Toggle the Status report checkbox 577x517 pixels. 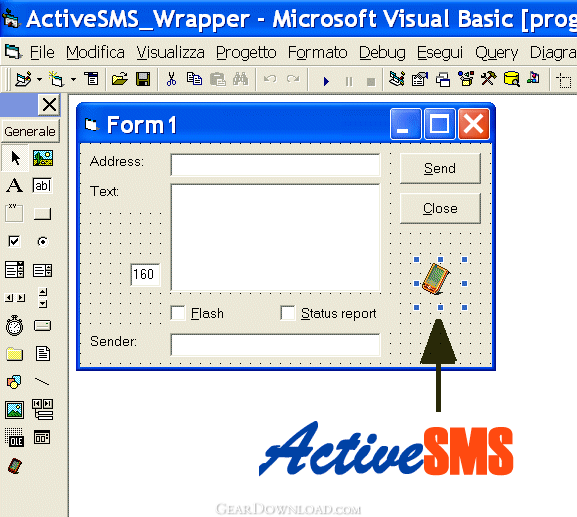pyautogui.click(x=288, y=313)
